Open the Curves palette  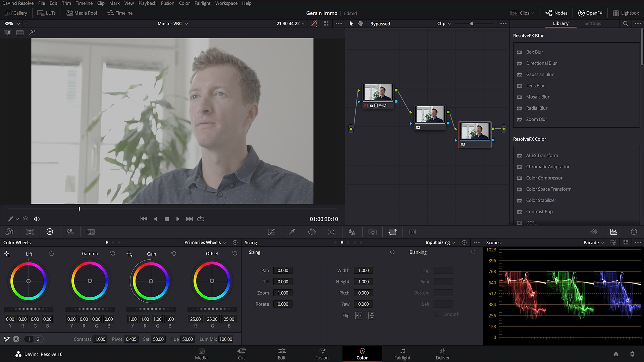click(x=271, y=232)
